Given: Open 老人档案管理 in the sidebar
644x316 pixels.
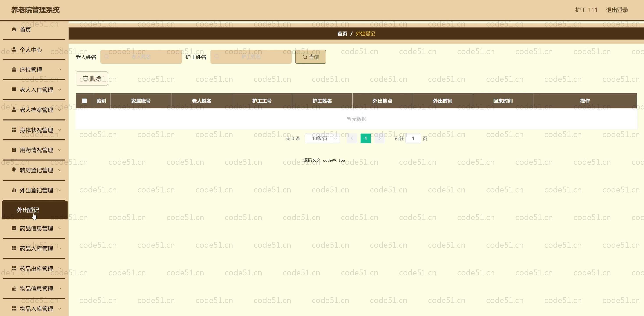Looking at the screenshot, I should coord(34,110).
